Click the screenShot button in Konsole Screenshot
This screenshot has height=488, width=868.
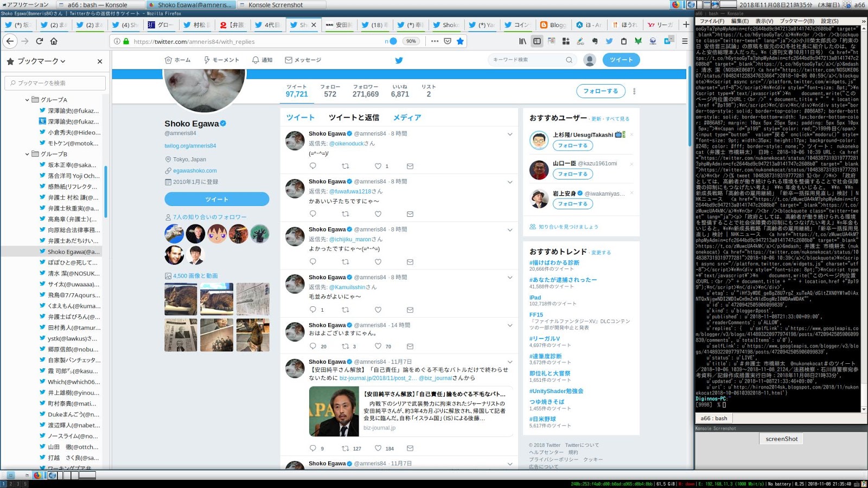click(x=782, y=439)
